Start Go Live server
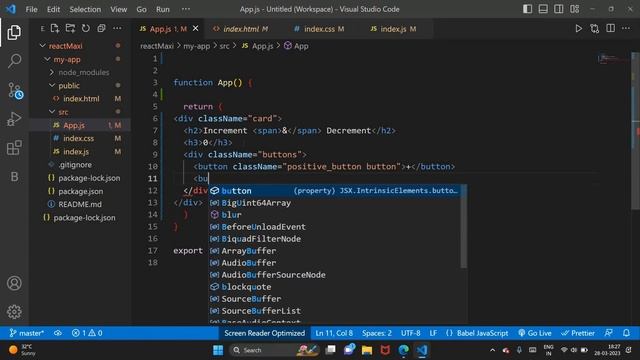The height and width of the screenshot is (360, 640). pyautogui.click(x=535, y=333)
